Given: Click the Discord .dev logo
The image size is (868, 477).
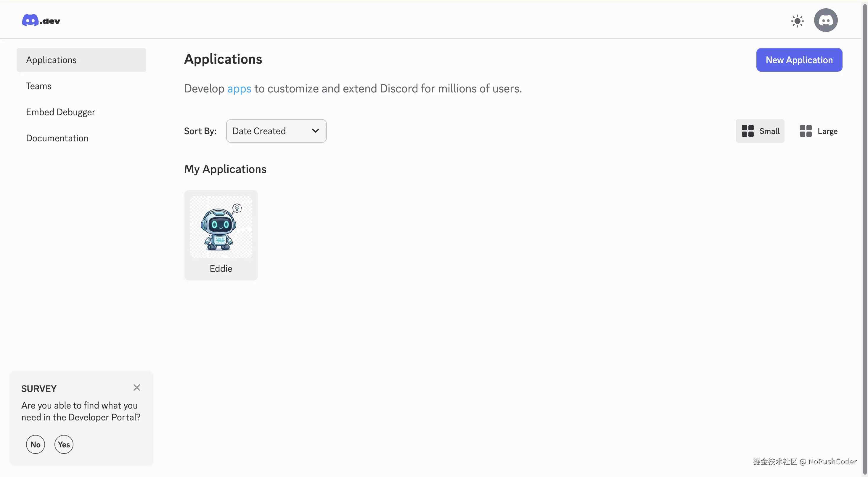Looking at the screenshot, I should (41, 20).
